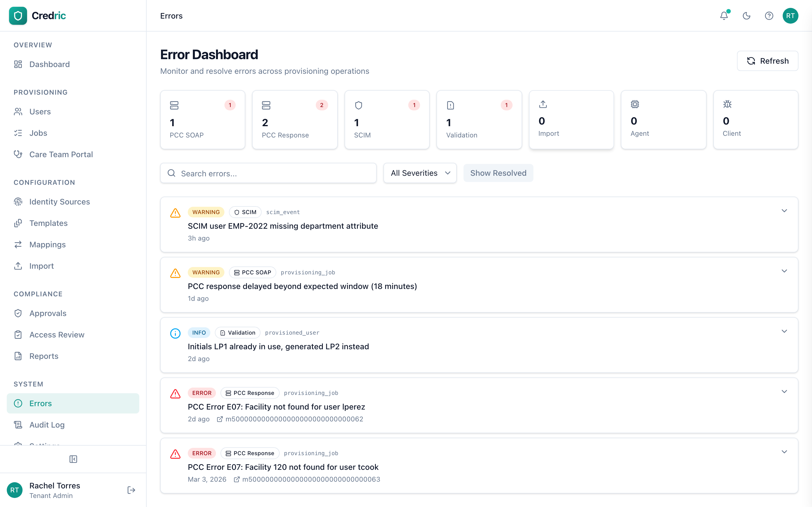The image size is (812, 507).
Task: Select the Identity Sources fingerprint icon
Action: coord(18,201)
